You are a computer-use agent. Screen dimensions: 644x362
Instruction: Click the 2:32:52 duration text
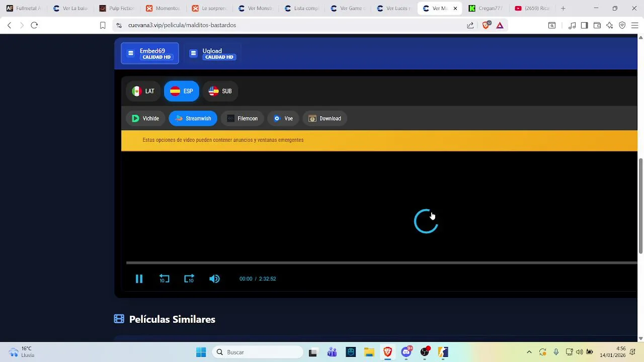tap(267, 279)
